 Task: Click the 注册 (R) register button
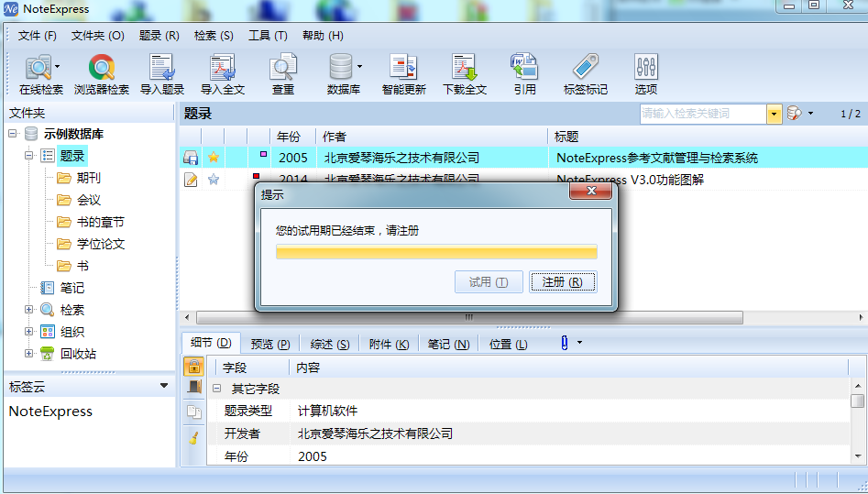coord(563,282)
